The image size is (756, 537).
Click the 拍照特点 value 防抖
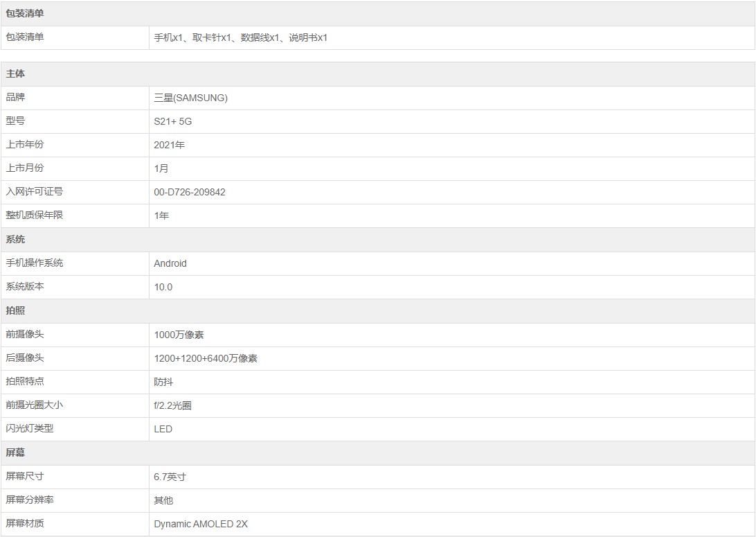pyautogui.click(x=163, y=382)
